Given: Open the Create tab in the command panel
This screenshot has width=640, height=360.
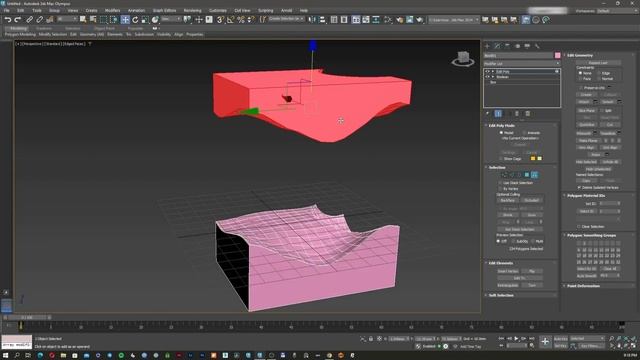Looking at the screenshot, I should [x=487, y=46].
